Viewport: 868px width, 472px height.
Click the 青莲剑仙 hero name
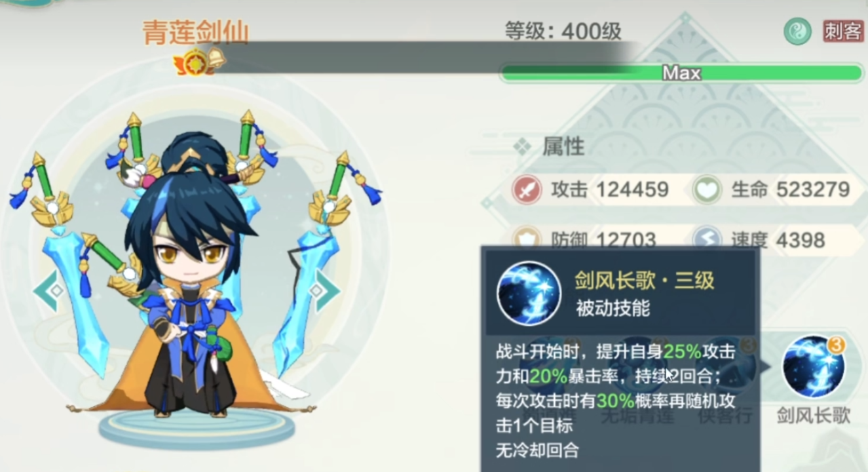(196, 32)
